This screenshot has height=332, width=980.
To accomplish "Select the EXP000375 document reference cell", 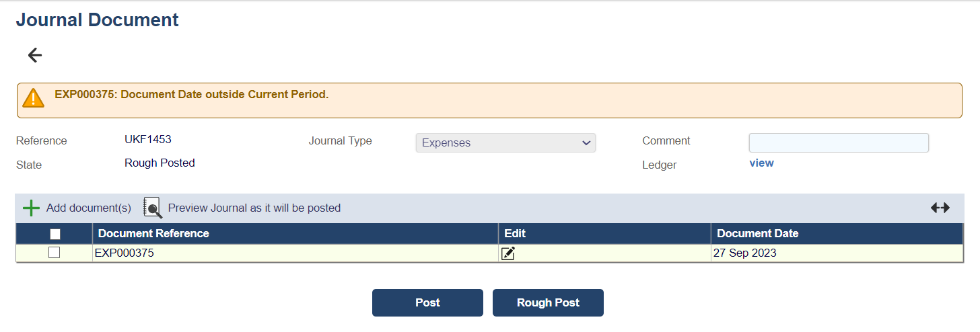I will pyautogui.click(x=125, y=253).
